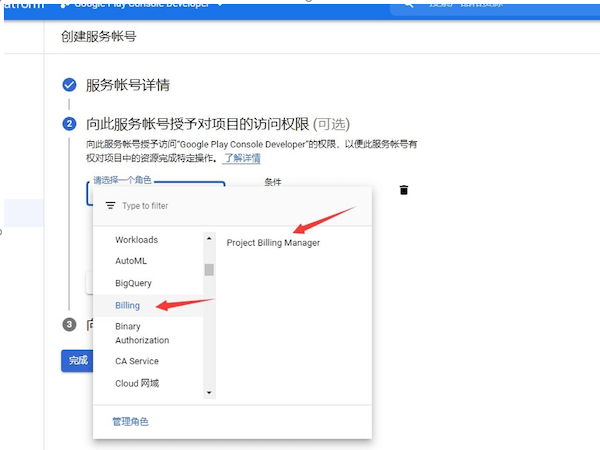
Task: Select the Billing category
Action: (x=128, y=305)
